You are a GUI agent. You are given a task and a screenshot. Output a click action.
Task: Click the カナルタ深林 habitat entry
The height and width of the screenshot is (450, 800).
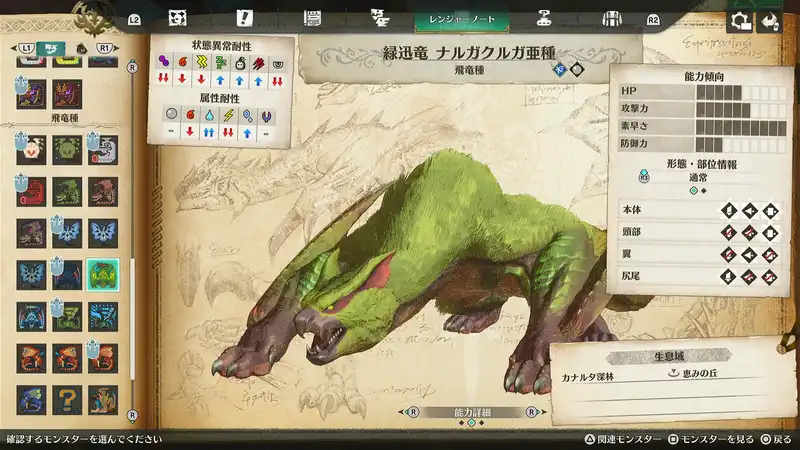click(587, 377)
